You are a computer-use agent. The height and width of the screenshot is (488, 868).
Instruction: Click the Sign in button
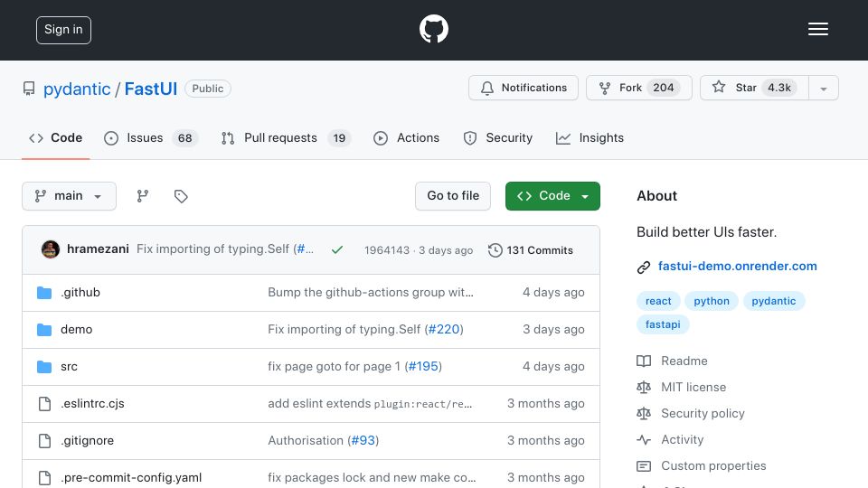pyautogui.click(x=63, y=30)
